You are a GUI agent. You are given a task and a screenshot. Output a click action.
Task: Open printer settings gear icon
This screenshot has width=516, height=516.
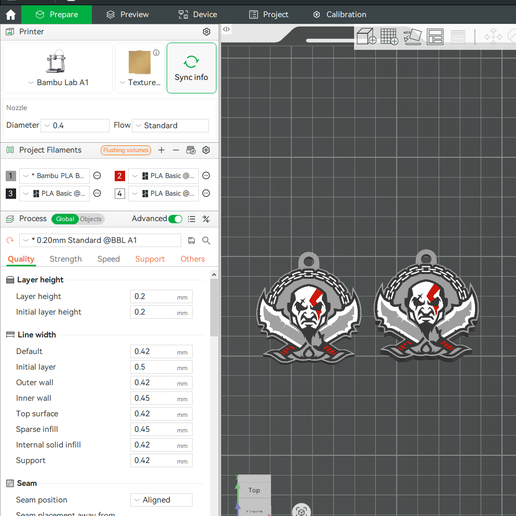pyautogui.click(x=206, y=32)
